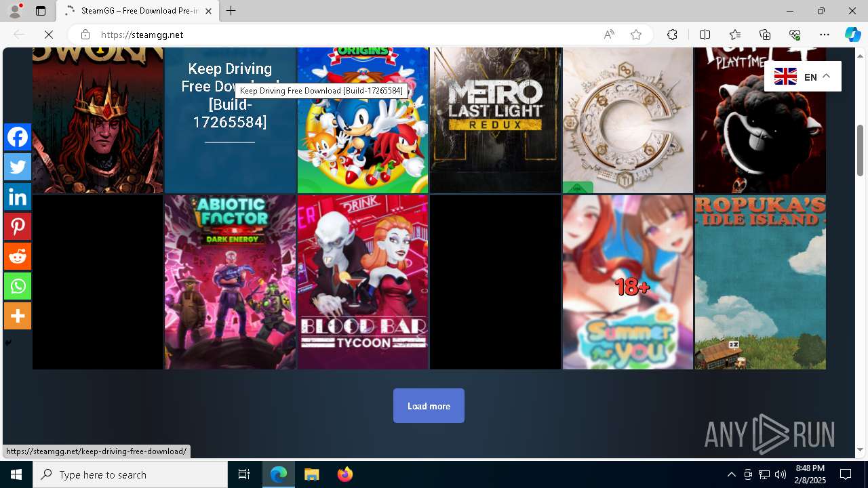Open File Explorer from taskbar
Viewport: 868px width, 488px height.
point(312,474)
